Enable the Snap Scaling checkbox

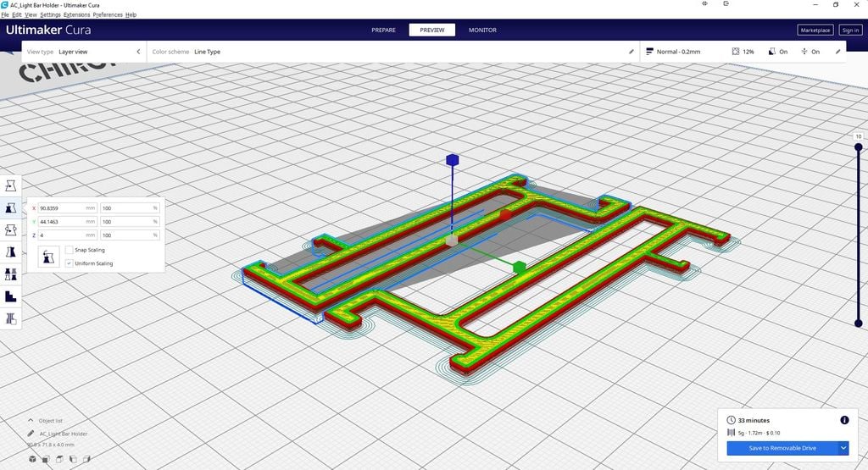[70, 250]
